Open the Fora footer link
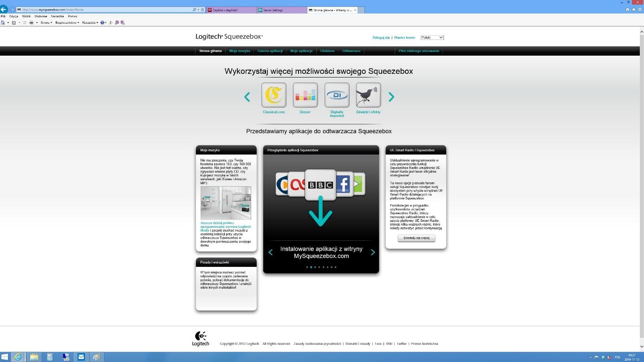 tap(378, 344)
